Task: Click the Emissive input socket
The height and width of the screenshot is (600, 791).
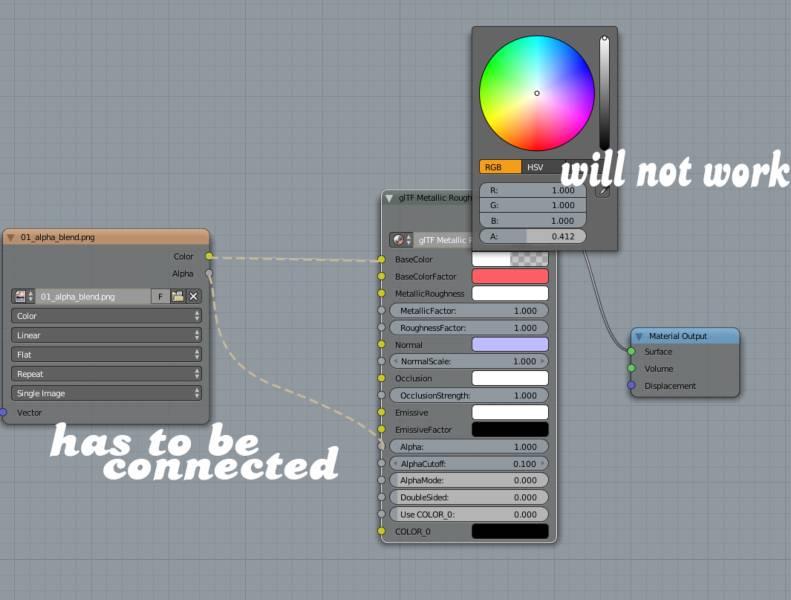Action: (x=381, y=412)
